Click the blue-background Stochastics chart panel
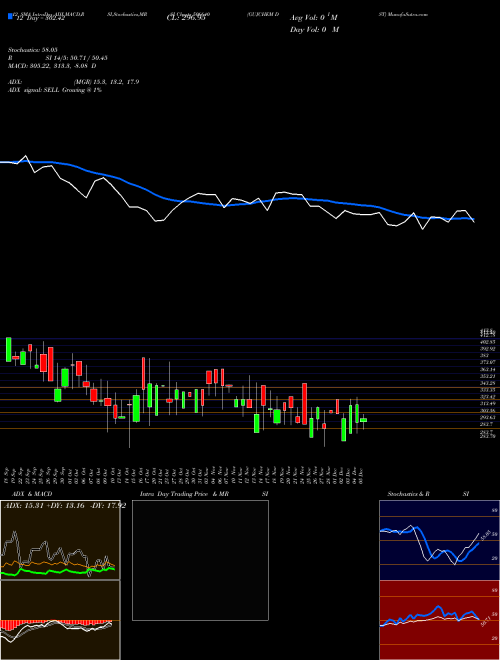The image size is (500, 660). tap(439, 540)
